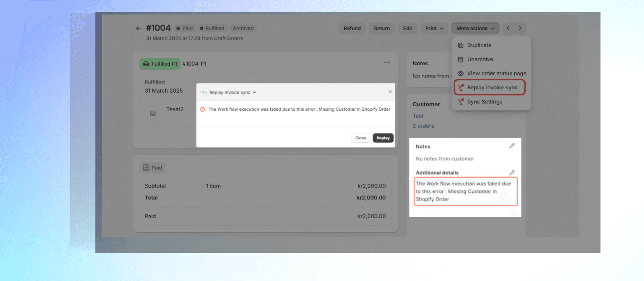Click the Replay invoice sync app icon

click(460, 87)
